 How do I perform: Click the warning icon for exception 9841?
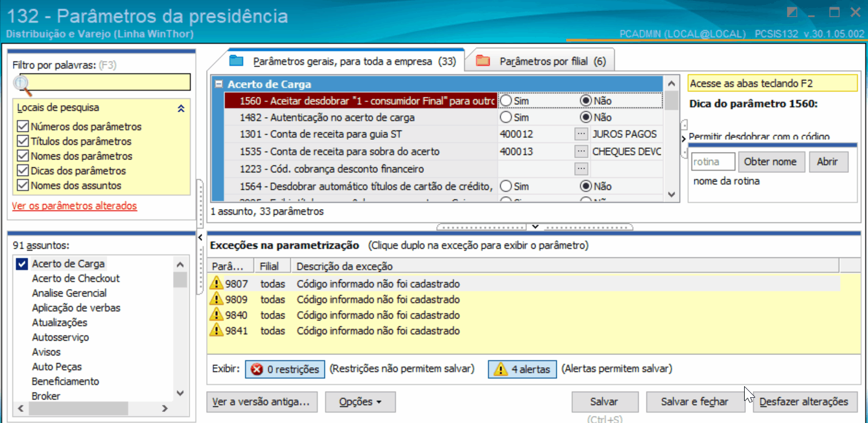point(217,330)
